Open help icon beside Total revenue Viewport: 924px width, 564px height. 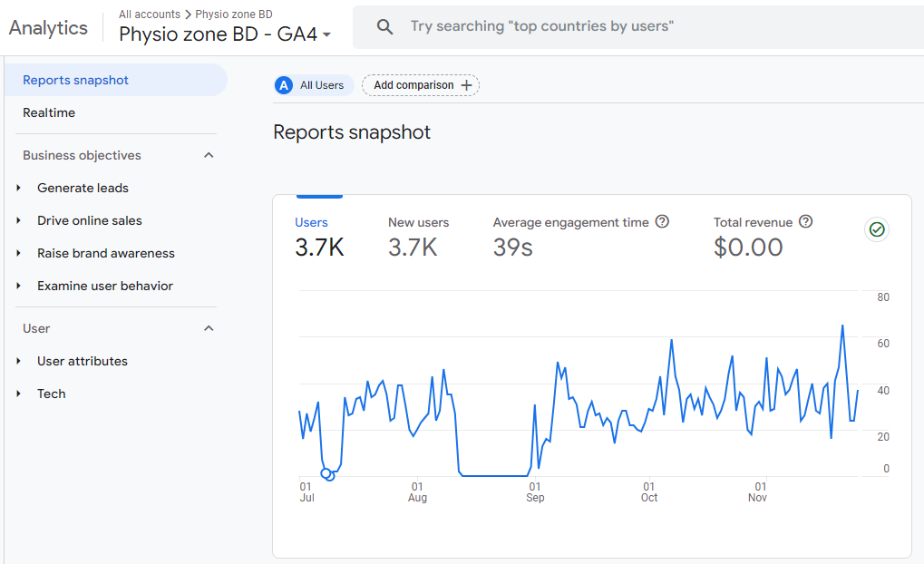[x=805, y=221]
